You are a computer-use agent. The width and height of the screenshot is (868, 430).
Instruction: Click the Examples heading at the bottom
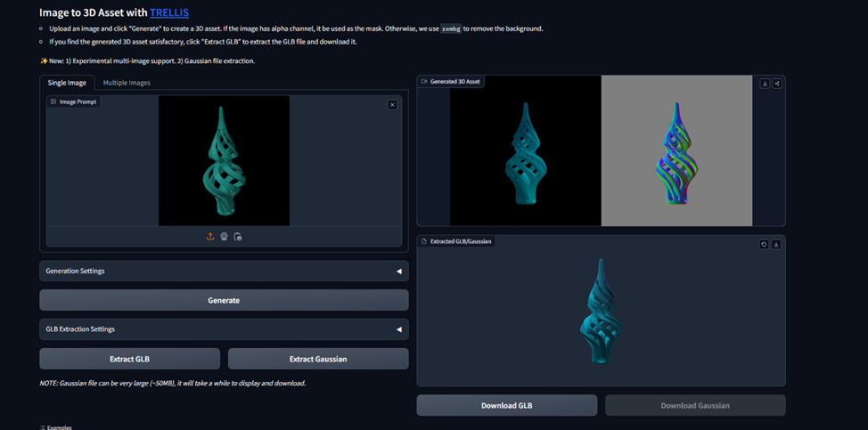56,427
